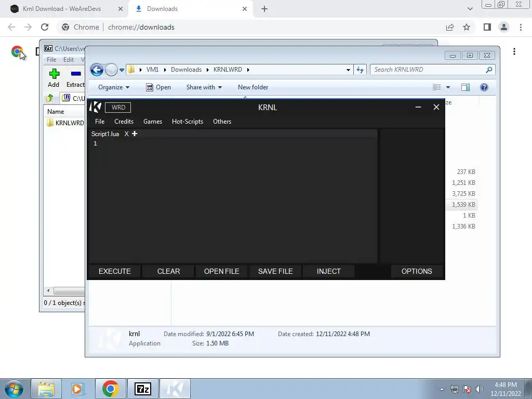532x399 pixels.
Task: Go back in Explorer window
Action: pos(97,70)
